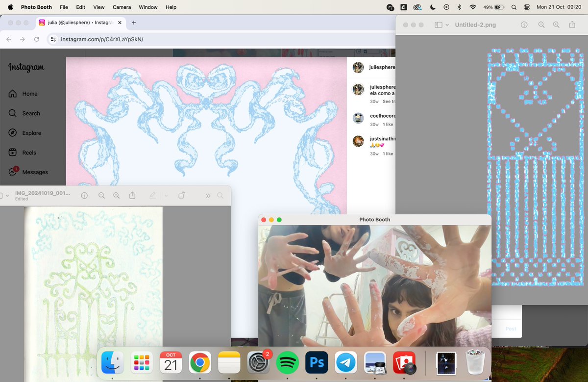Open the Window menu

point(148,7)
